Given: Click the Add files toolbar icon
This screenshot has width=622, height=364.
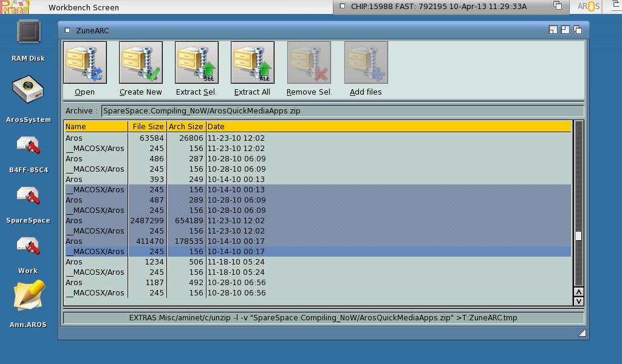Looking at the screenshot, I should (x=366, y=62).
